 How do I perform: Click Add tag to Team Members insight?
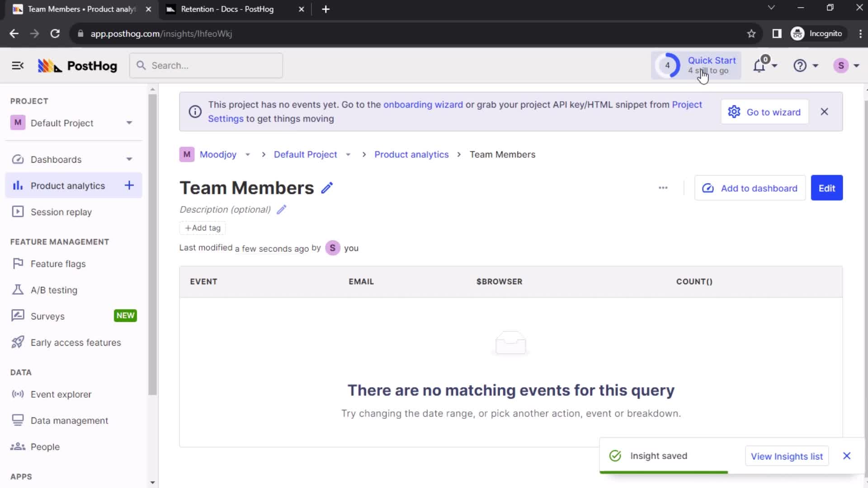point(203,228)
